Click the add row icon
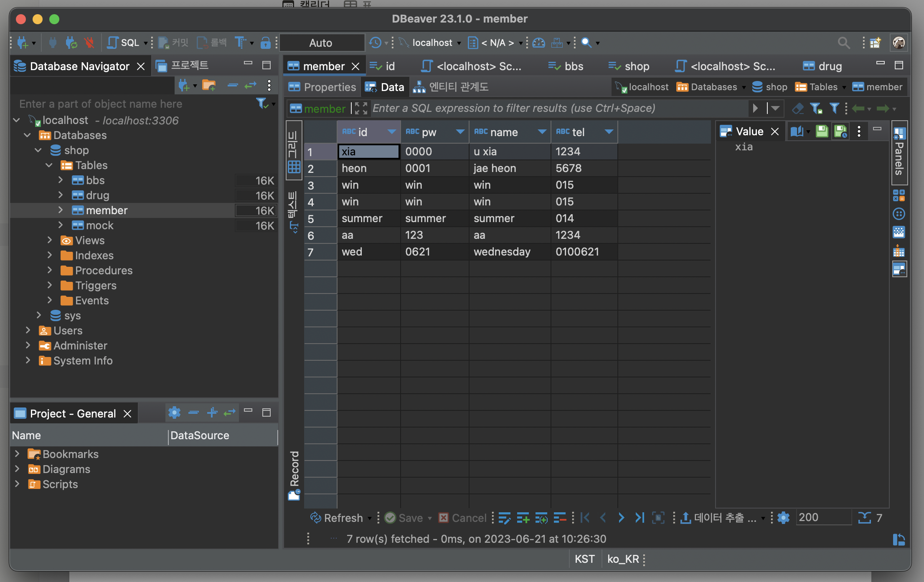Image resolution: width=924 pixels, height=582 pixels. click(523, 518)
